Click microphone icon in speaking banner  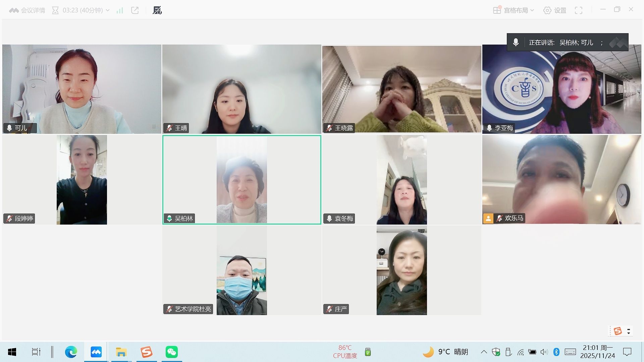516,42
